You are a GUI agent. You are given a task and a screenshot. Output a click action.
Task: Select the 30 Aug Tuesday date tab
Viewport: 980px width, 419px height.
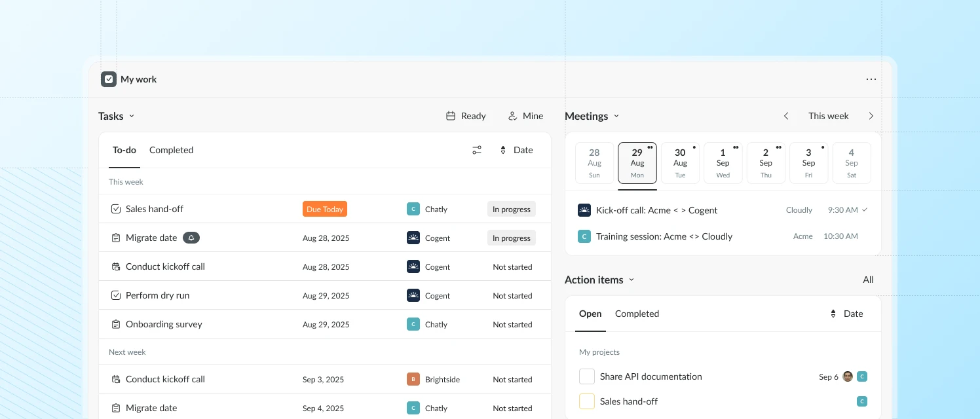pyautogui.click(x=680, y=163)
